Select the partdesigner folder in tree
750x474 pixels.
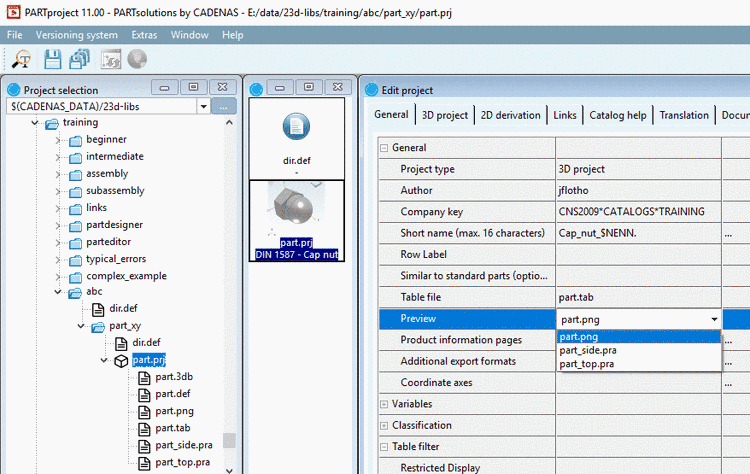[x=114, y=225]
